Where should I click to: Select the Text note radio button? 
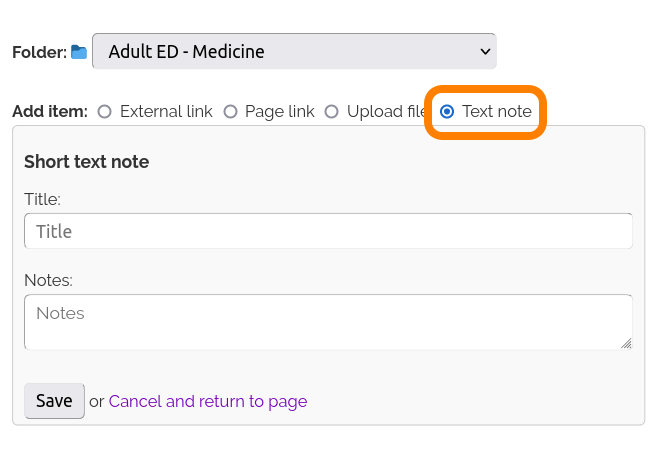point(447,112)
